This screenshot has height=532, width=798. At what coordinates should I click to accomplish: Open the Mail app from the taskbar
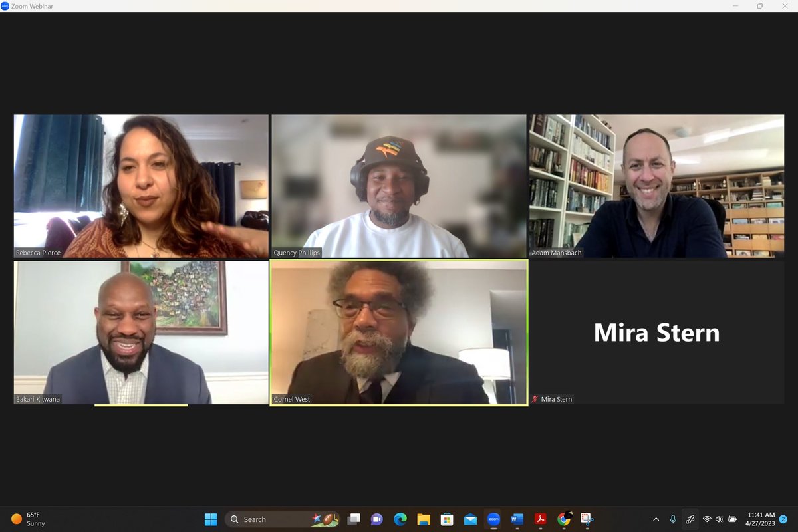[470, 519]
